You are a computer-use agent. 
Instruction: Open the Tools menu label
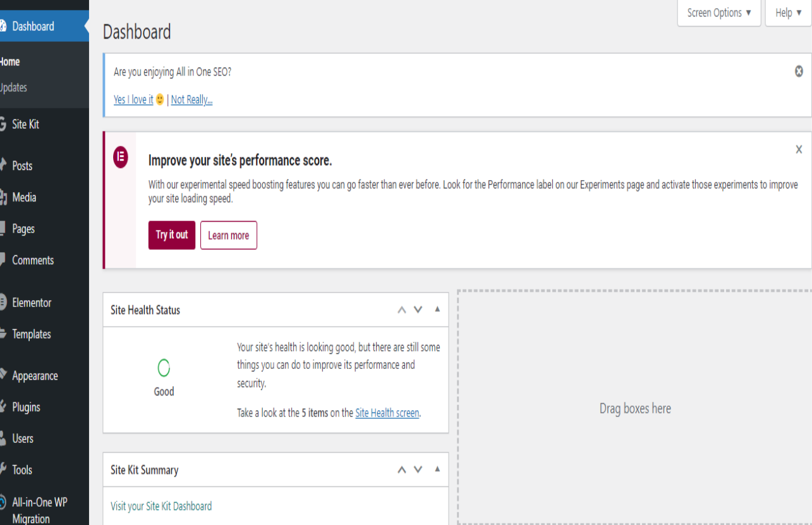click(22, 469)
